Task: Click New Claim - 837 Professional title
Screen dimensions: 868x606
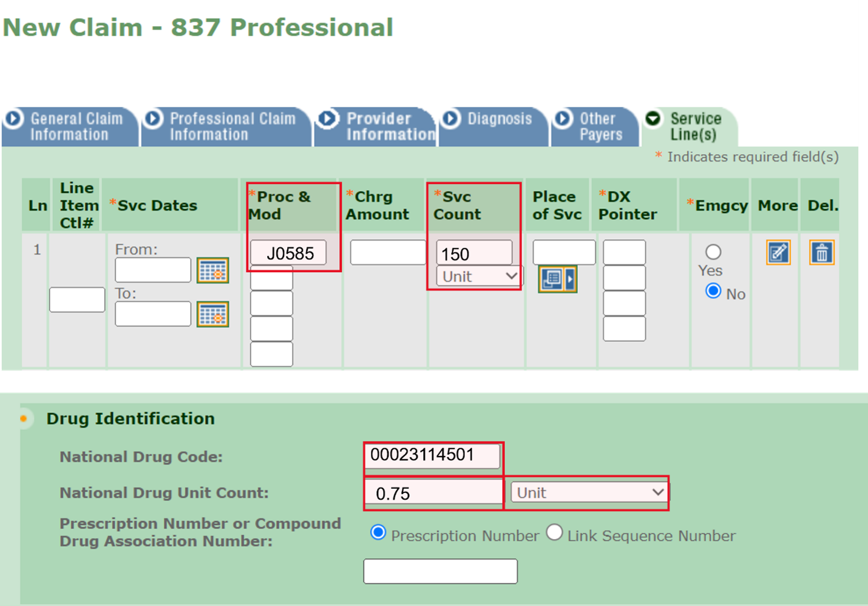Action: [x=198, y=27]
